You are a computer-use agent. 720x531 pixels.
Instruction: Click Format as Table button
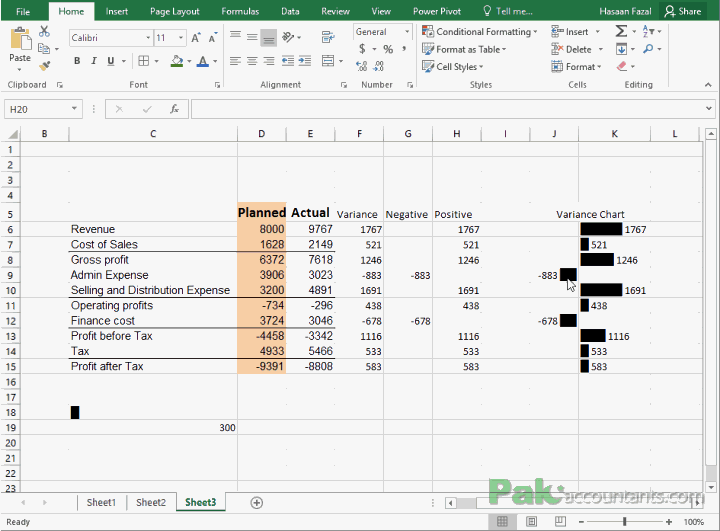[x=468, y=49]
